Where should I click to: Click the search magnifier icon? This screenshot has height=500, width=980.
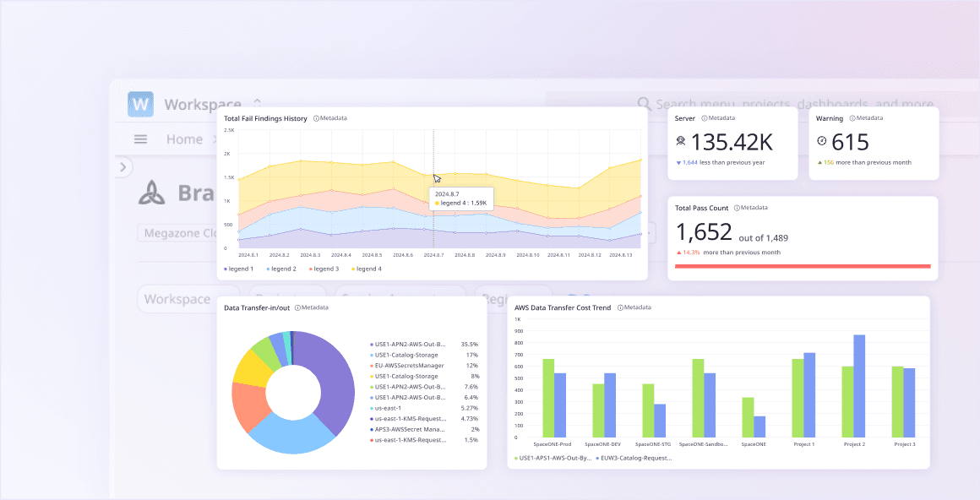coord(644,103)
